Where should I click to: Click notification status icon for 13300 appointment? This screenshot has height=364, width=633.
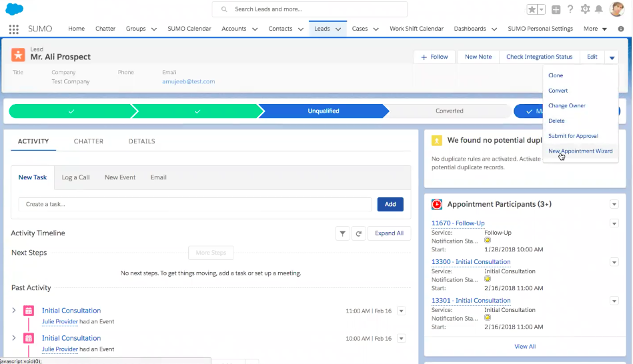pos(488,279)
